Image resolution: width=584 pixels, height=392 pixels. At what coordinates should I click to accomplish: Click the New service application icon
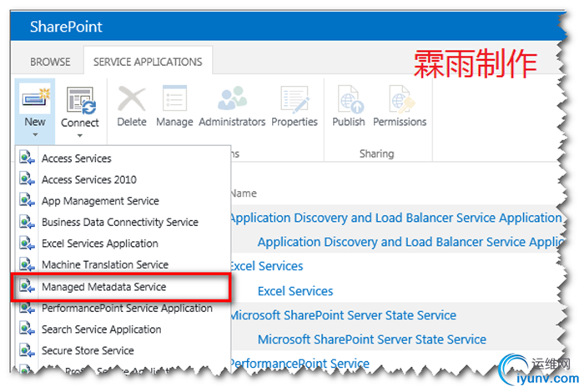click(36, 99)
